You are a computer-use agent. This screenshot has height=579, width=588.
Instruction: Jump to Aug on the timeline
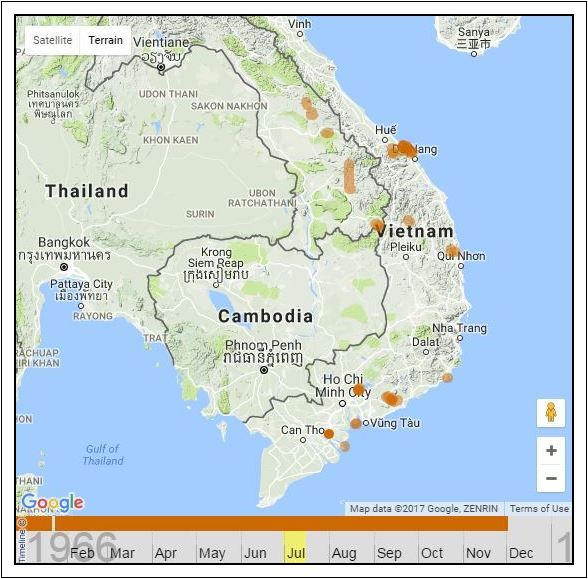(344, 553)
